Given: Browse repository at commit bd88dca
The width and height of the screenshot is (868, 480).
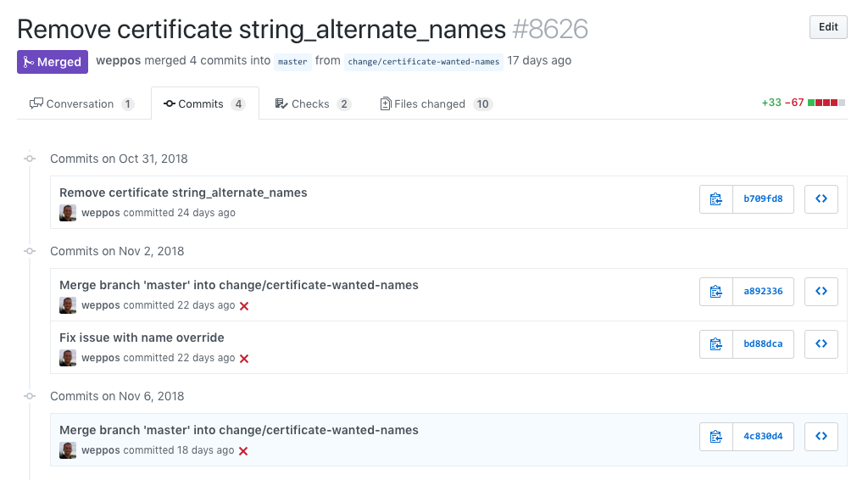Looking at the screenshot, I should 821,343.
